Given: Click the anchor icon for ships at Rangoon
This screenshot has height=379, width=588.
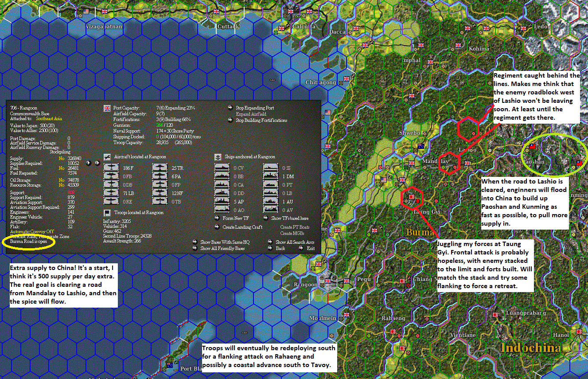Looking at the screenshot, I should tap(218, 156).
